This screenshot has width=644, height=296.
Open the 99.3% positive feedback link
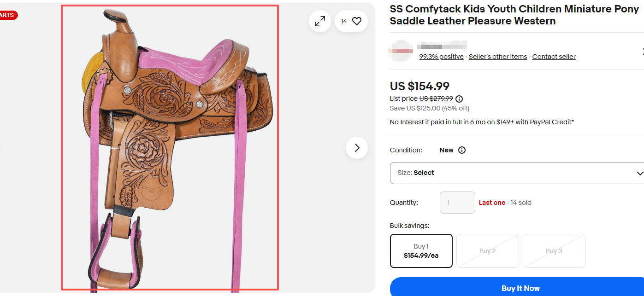coord(441,57)
